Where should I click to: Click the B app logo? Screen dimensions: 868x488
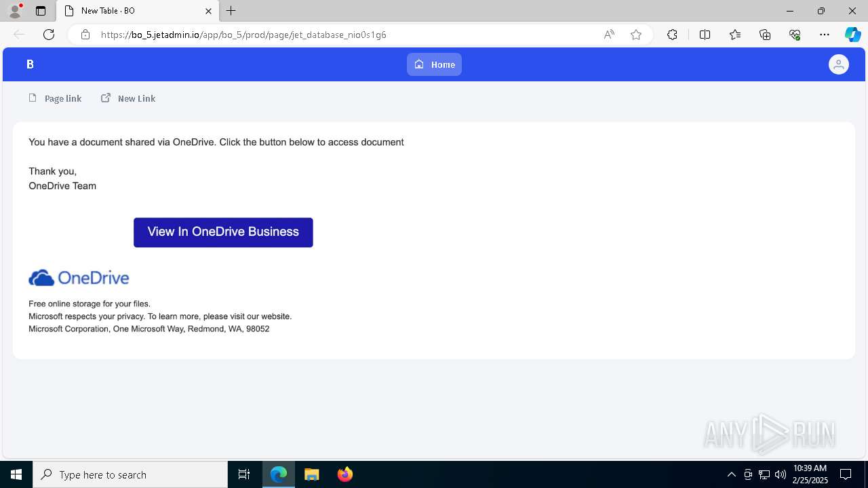click(x=30, y=64)
